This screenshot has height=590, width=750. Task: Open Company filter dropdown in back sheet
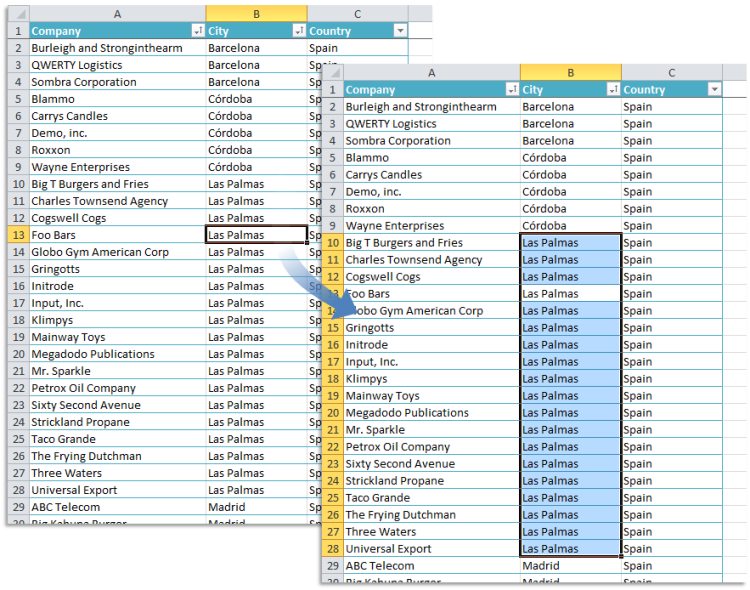198,31
